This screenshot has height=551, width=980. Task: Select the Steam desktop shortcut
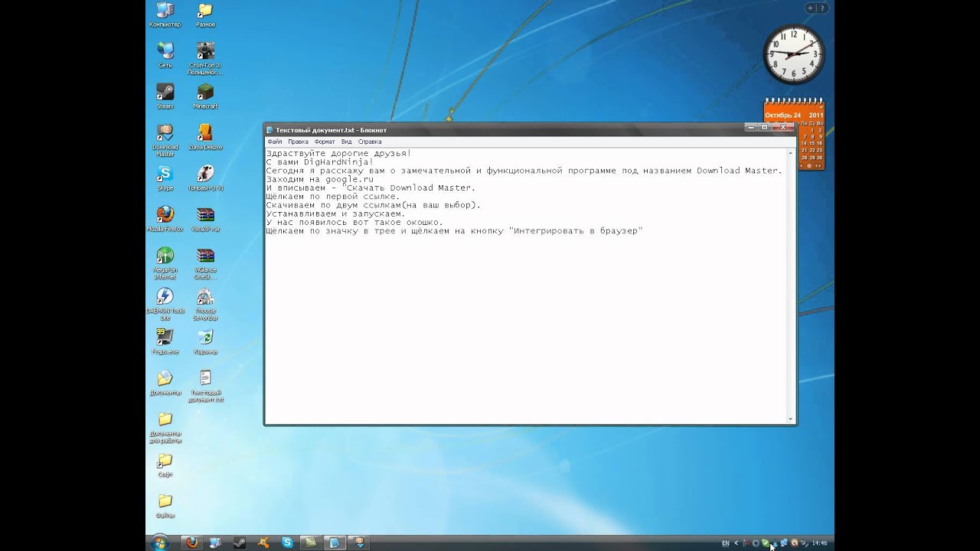165,96
